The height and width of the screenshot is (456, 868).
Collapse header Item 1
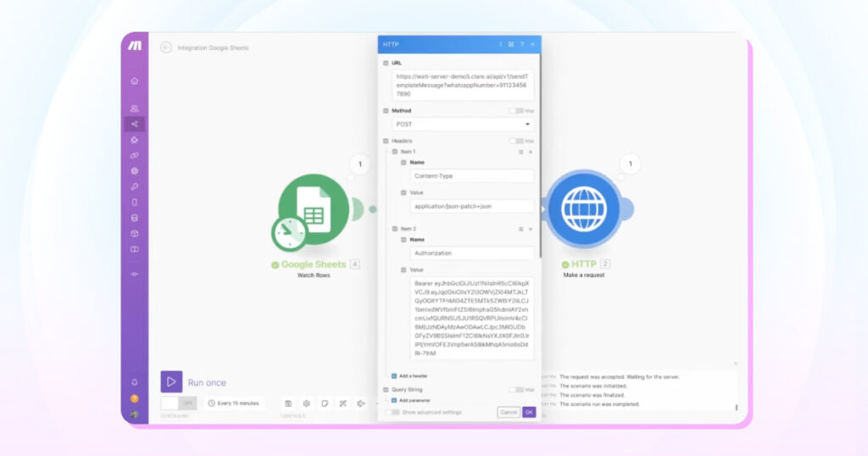coord(395,152)
